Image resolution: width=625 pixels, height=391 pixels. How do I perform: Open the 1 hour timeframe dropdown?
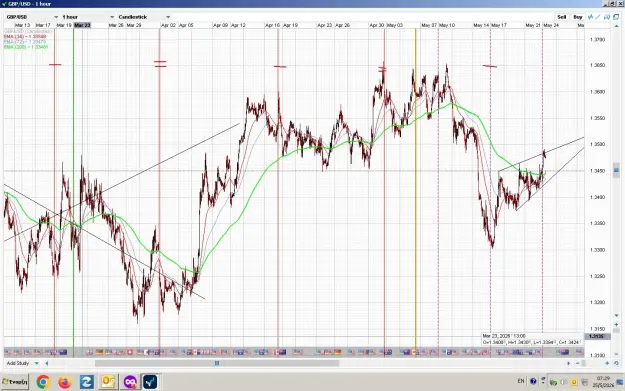pyautogui.click(x=88, y=17)
